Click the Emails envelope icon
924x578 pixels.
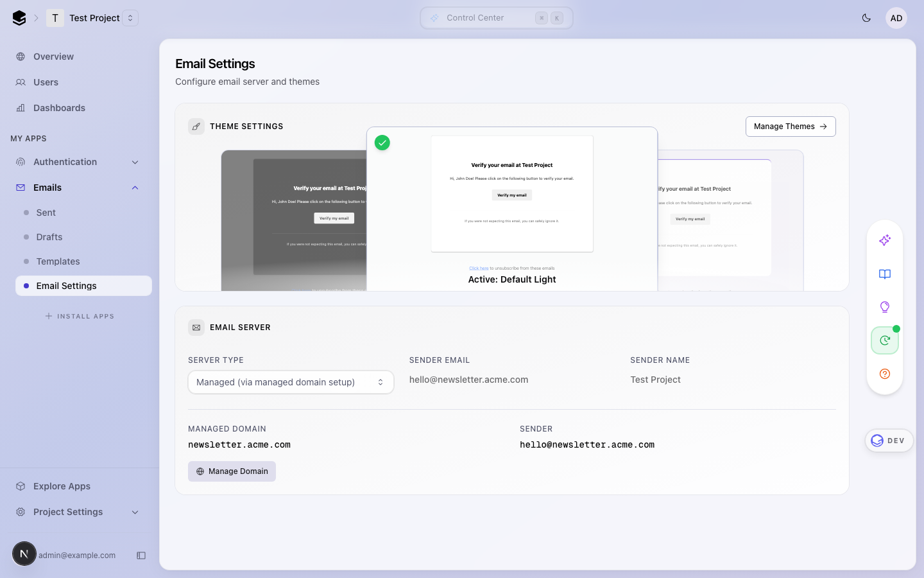click(21, 188)
